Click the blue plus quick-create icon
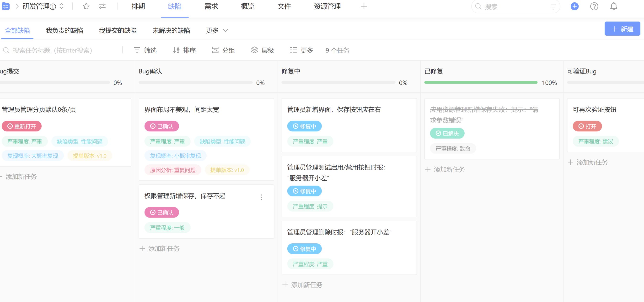The height and width of the screenshot is (302, 644). [574, 6]
